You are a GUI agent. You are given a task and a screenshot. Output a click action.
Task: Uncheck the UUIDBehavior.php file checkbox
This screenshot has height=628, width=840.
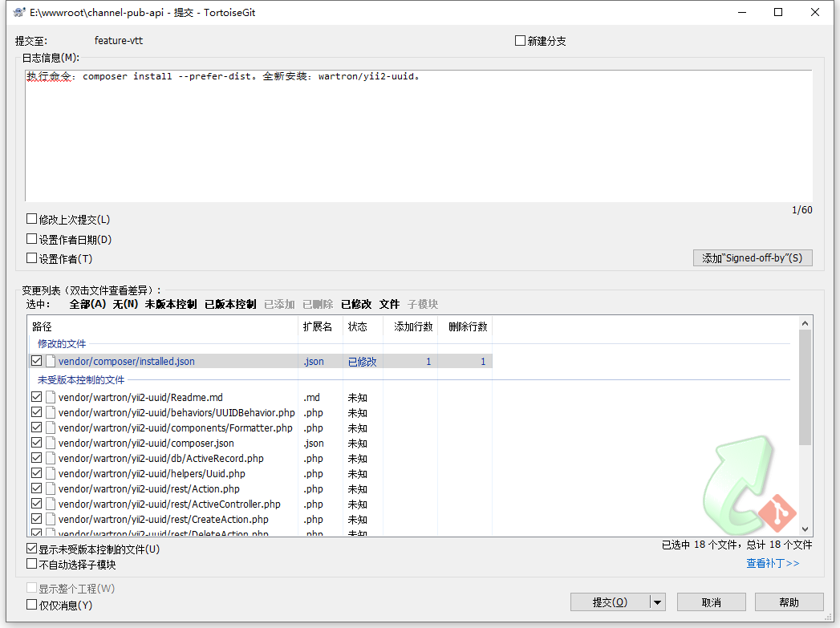click(36, 412)
